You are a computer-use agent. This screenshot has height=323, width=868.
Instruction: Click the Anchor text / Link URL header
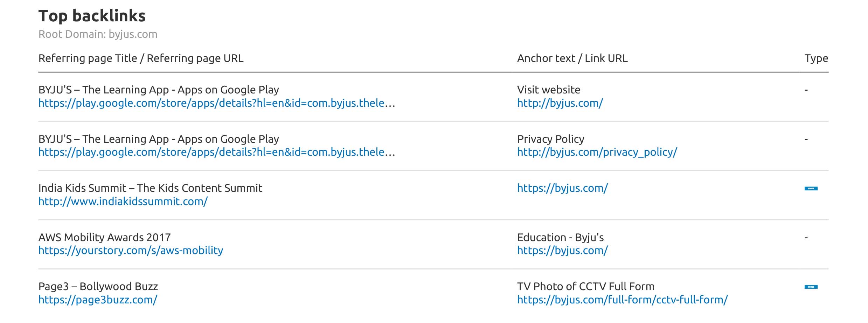point(572,58)
